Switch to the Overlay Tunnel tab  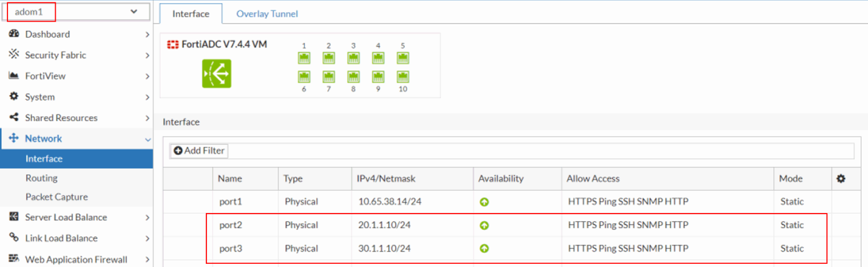tap(267, 13)
